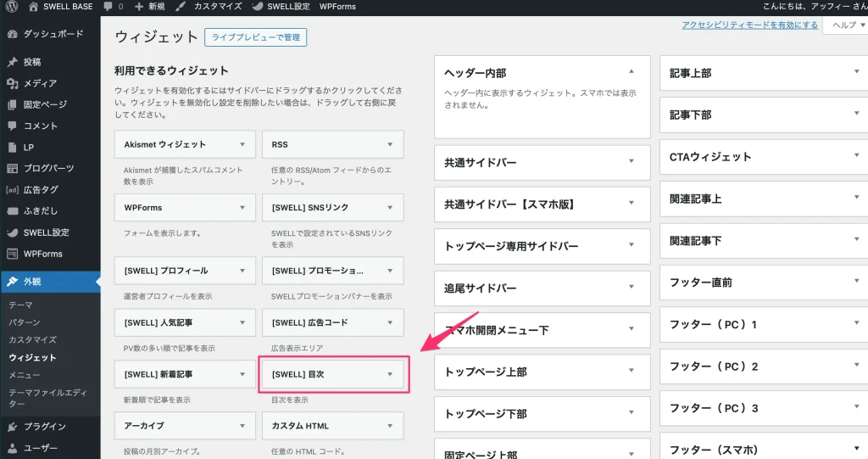Viewport: 868px width, 459px height.
Task: Expand the RSS widget arrow
Action: point(390,145)
